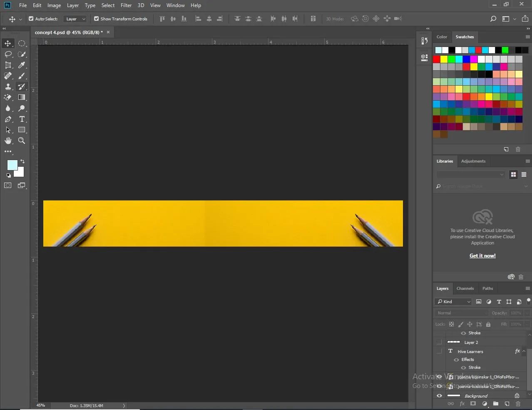
Task: Delete layer using trash icon in Layers panel
Action: click(x=518, y=403)
